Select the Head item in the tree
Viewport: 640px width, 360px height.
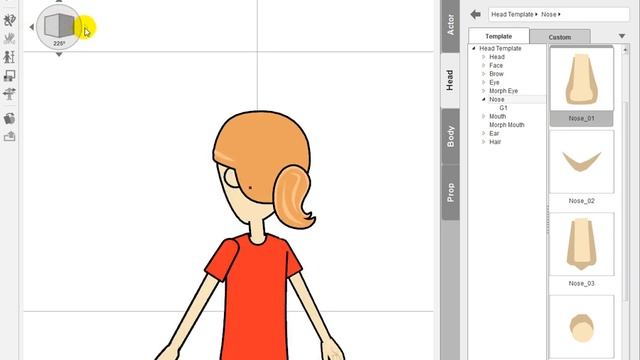[x=497, y=57]
